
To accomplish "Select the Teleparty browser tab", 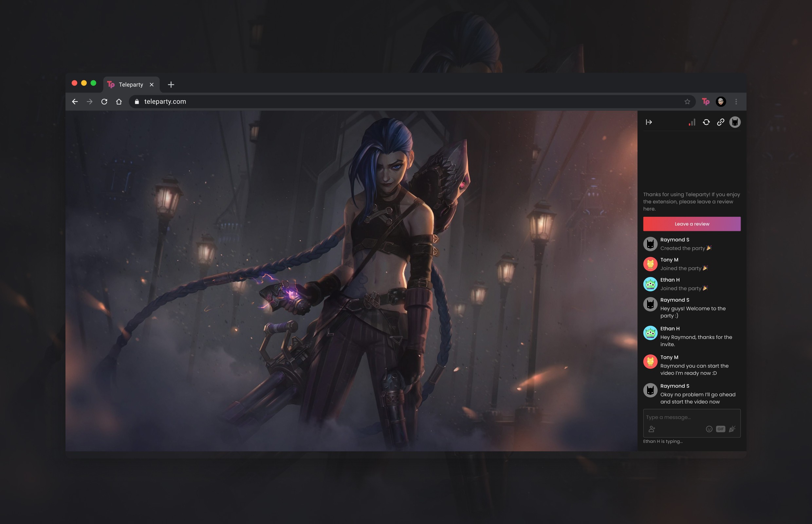I will tap(131, 84).
